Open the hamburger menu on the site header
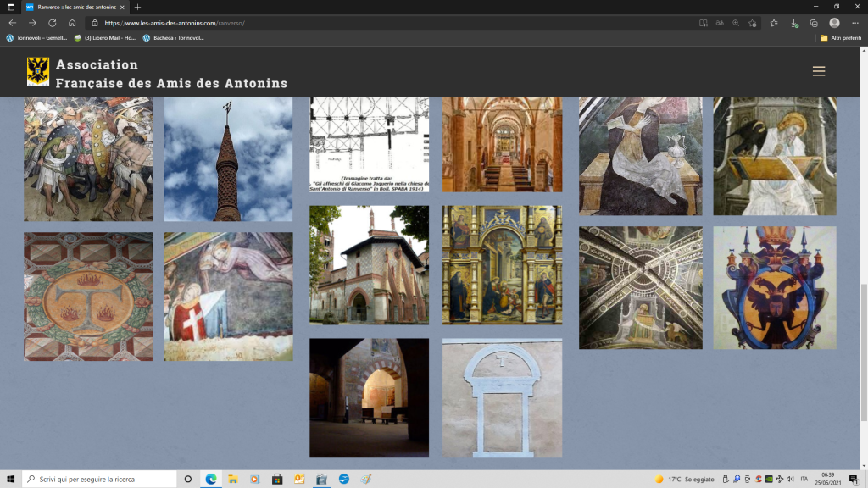 (x=818, y=71)
